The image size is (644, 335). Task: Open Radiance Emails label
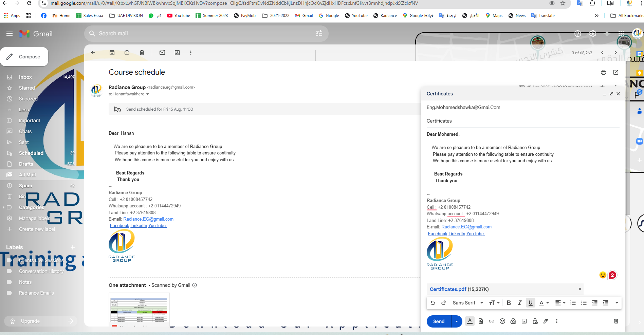tap(36, 293)
